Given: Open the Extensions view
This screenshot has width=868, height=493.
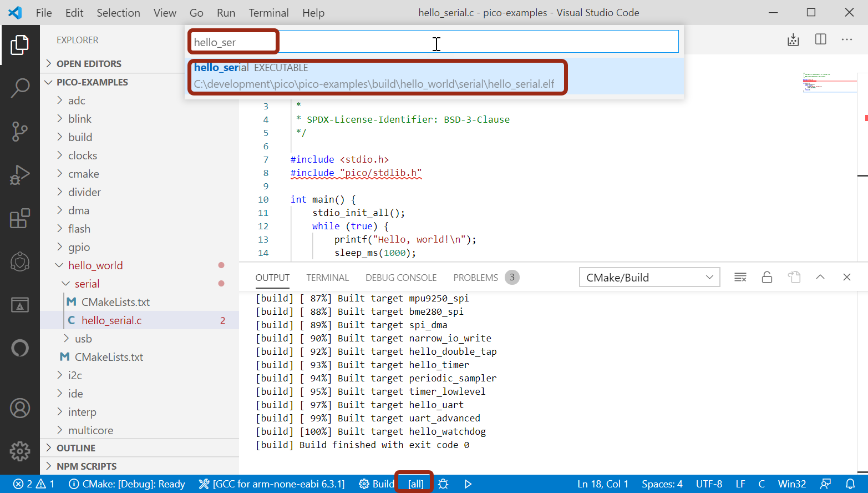Looking at the screenshot, I should (20, 218).
